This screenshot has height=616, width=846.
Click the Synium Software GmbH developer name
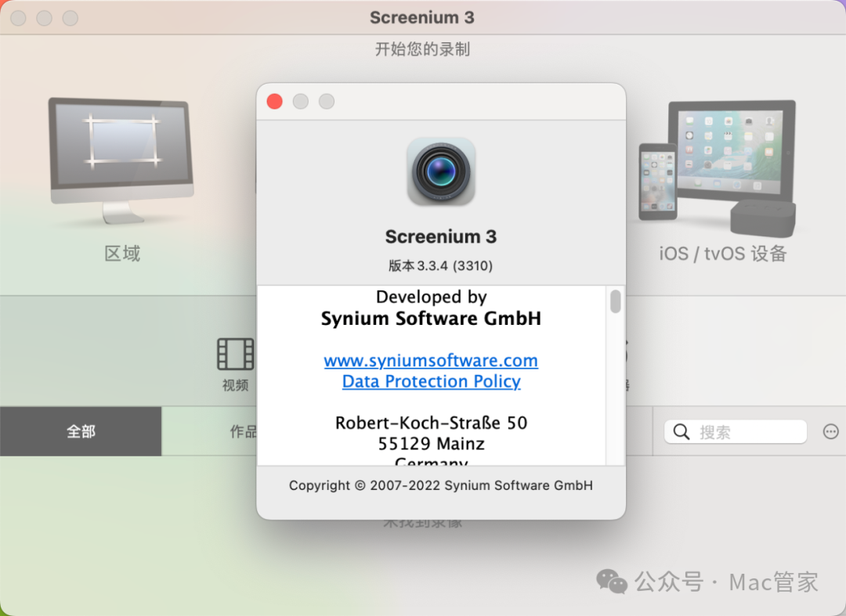point(431,318)
